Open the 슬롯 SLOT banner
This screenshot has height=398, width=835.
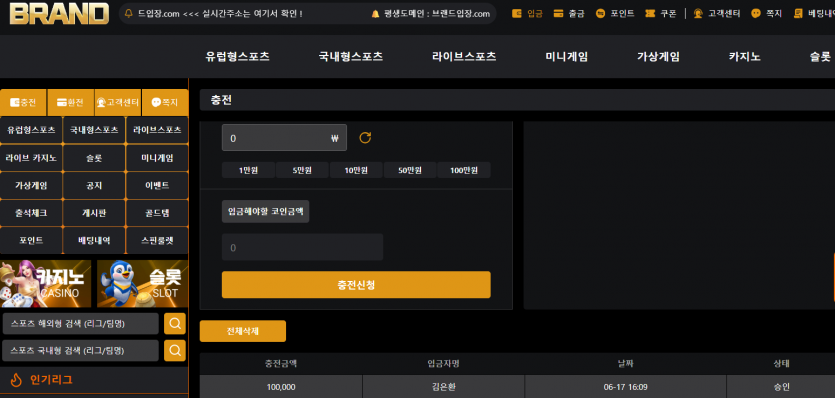point(143,283)
